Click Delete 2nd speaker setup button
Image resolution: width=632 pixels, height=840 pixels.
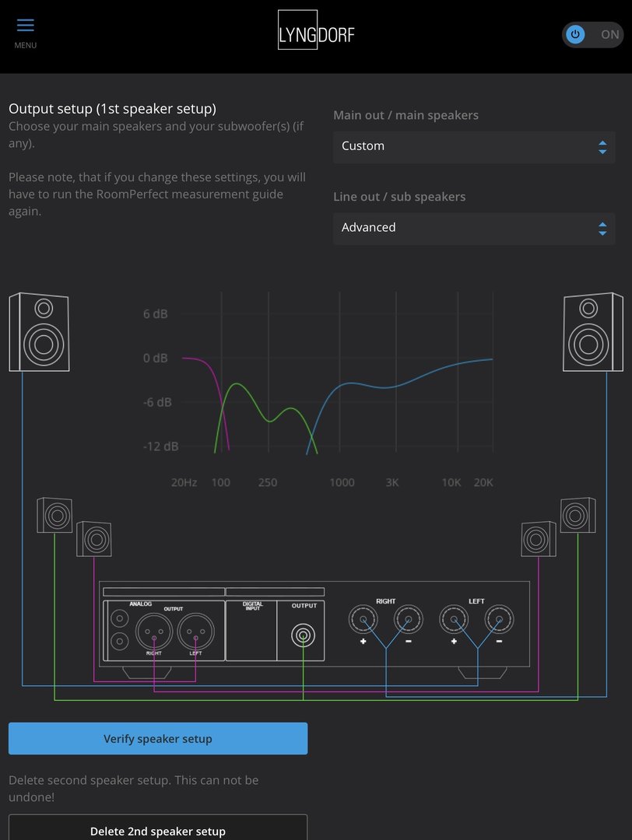tap(158, 828)
